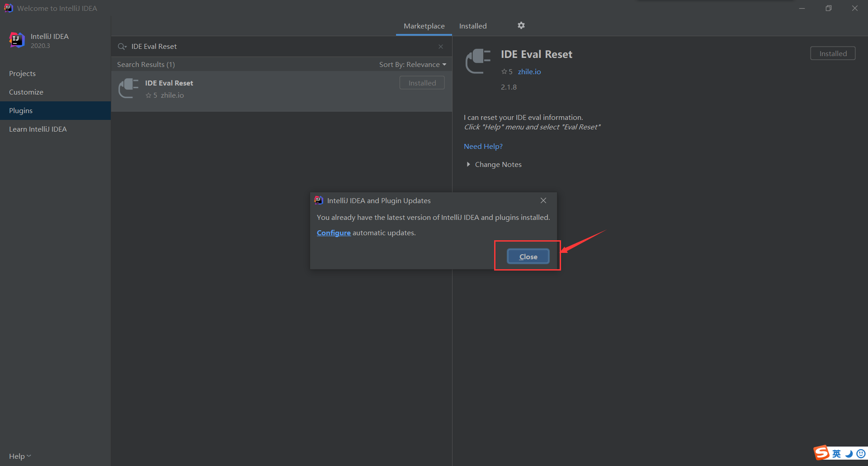Switch to the Installed tab

473,26
